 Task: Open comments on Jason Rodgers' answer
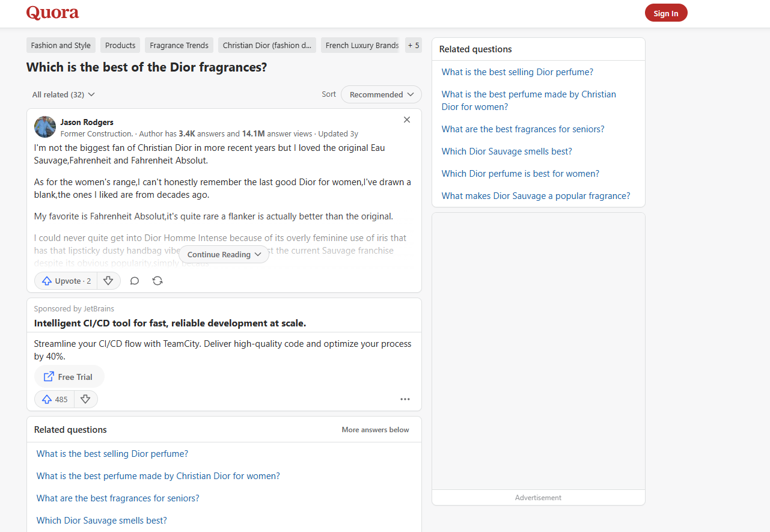135,281
